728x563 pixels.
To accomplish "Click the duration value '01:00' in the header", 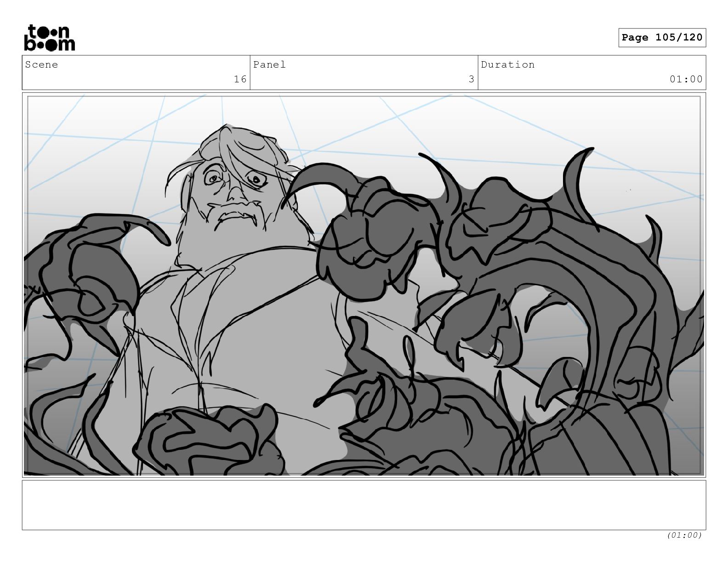I will point(686,79).
